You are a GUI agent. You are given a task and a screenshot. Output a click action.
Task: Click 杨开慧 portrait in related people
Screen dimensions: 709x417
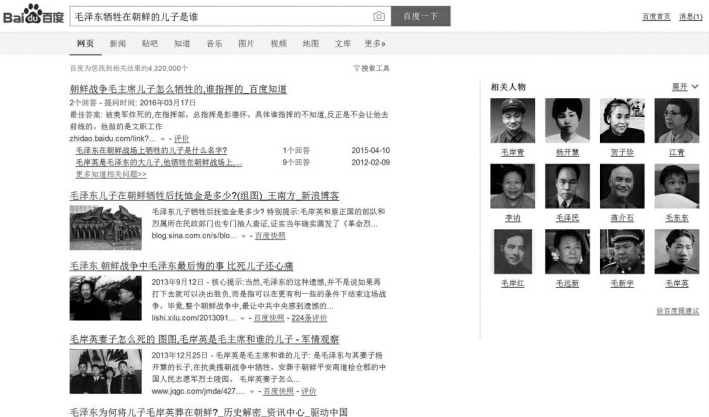click(x=567, y=121)
